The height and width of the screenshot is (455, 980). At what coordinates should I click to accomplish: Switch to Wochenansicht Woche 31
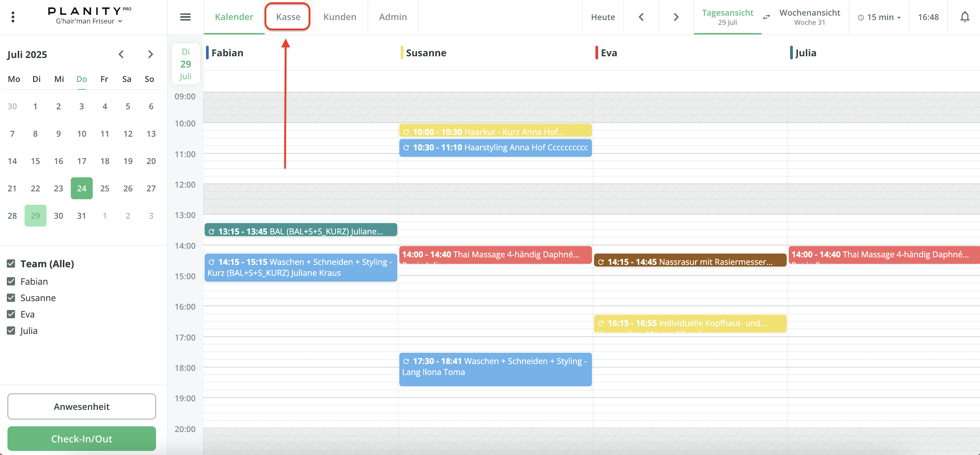tap(809, 17)
